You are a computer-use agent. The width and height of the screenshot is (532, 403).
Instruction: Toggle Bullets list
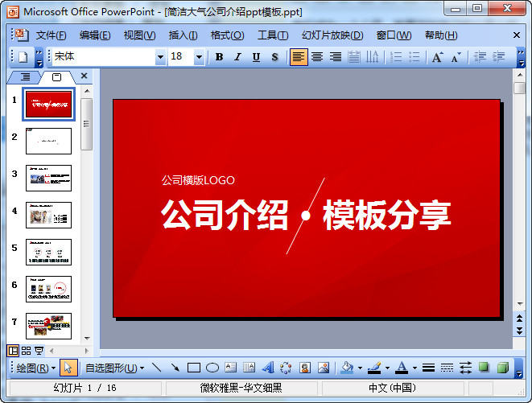click(414, 56)
